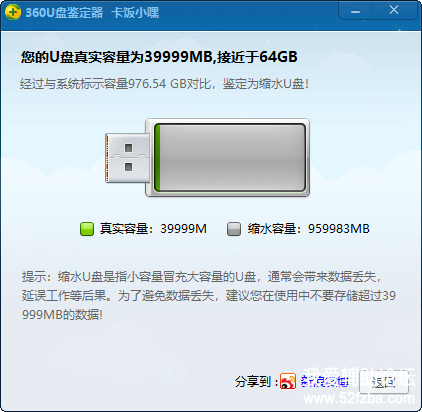Select the gray 缩水容量 legend swatch
Screen dimensions: 422x412
click(234, 229)
